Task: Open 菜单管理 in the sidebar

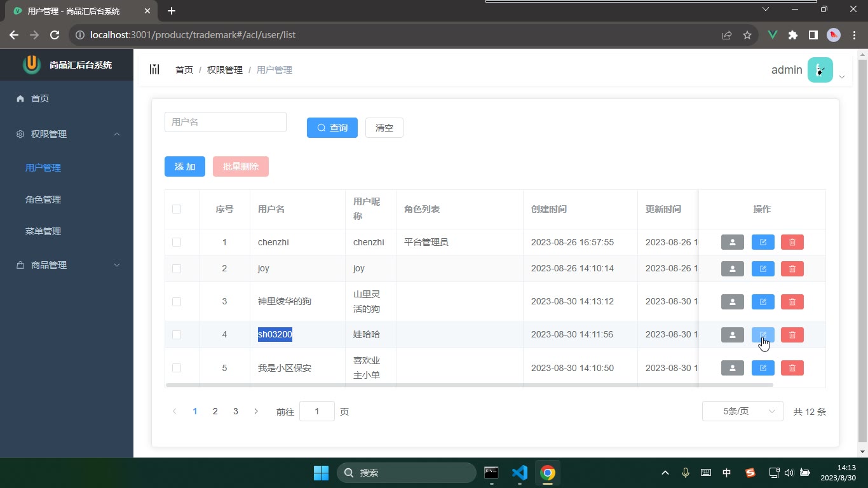Action: point(67,231)
